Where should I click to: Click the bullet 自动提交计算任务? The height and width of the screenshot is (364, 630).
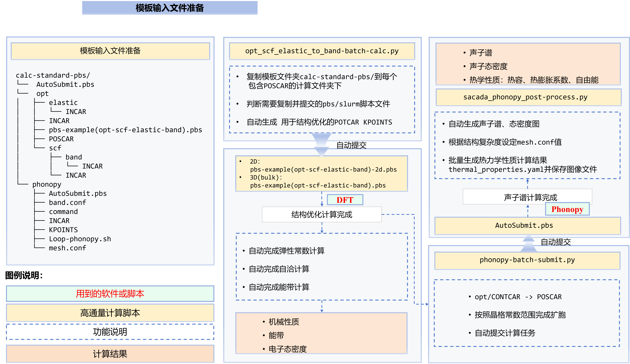tap(505, 333)
